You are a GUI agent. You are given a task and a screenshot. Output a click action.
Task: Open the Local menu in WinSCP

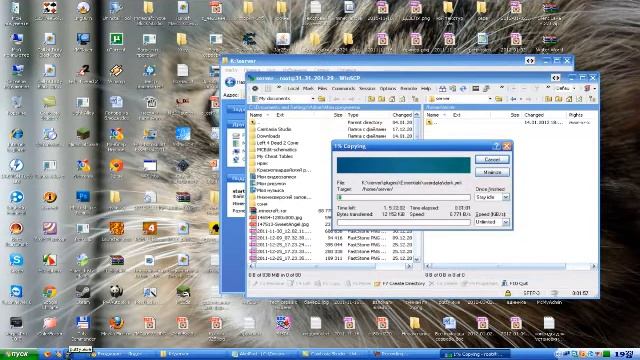pyautogui.click(x=293, y=89)
